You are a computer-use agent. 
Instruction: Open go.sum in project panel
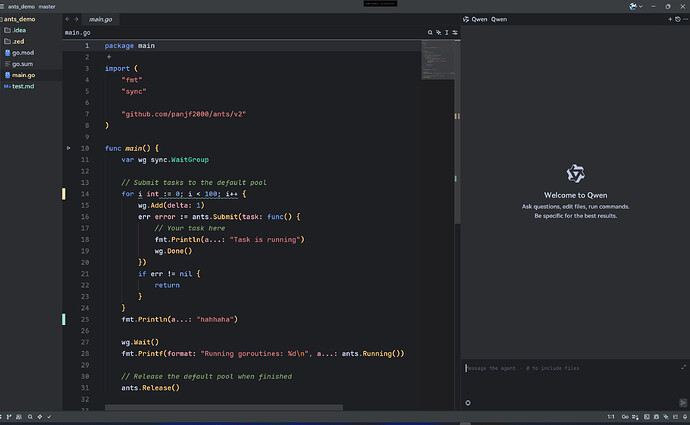(31, 64)
